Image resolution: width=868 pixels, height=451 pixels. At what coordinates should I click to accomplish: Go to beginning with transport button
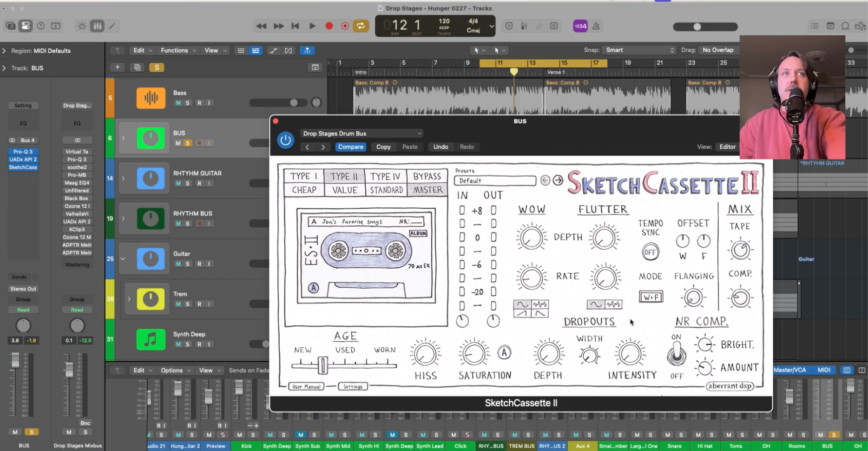tap(295, 26)
